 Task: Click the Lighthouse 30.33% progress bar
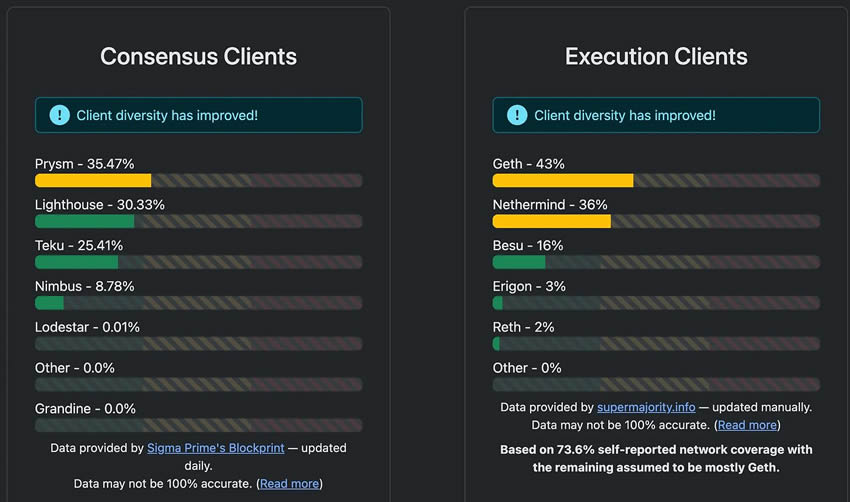198,221
